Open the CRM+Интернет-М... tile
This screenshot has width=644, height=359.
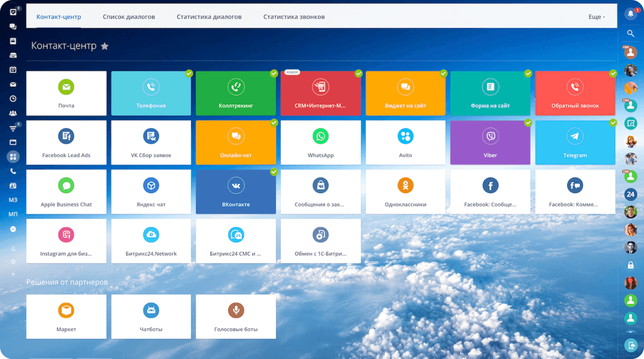point(320,93)
